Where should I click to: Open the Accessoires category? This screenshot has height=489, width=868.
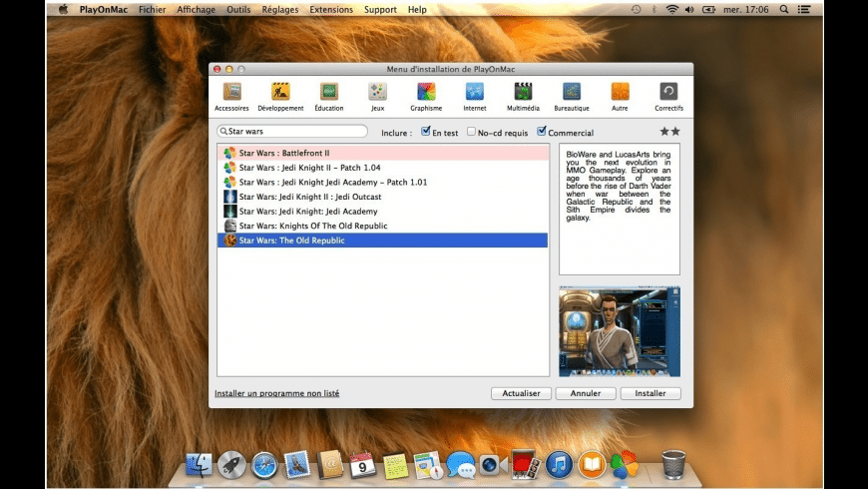click(x=231, y=97)
